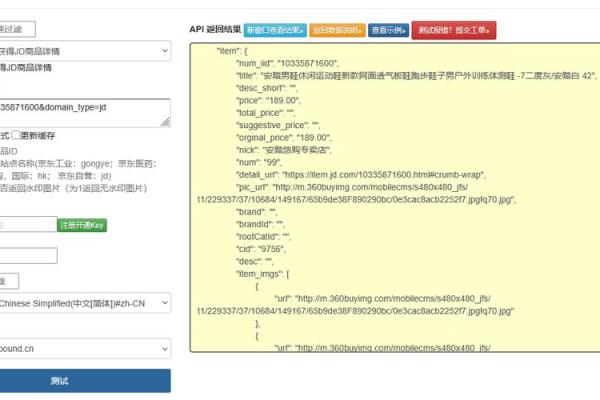This screenshot has width=600, height=400.
Task: Click the "nick" shop name line
Action: 284,150
